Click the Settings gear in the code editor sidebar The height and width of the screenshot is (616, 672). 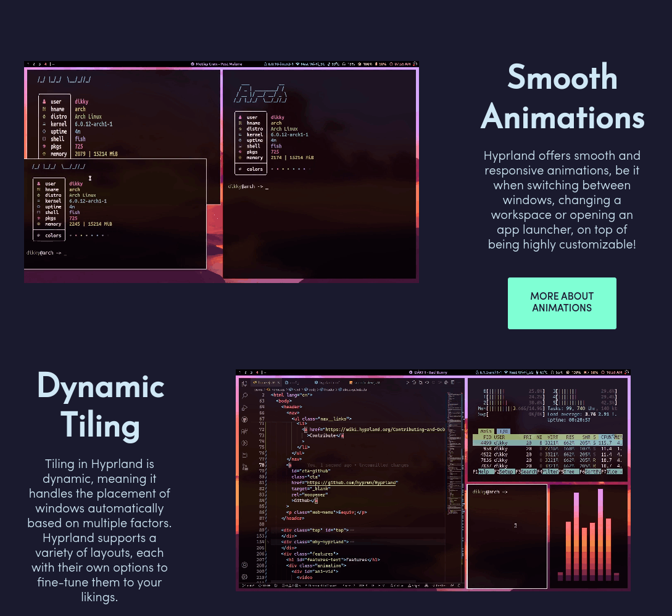click(x=245, y=577)
